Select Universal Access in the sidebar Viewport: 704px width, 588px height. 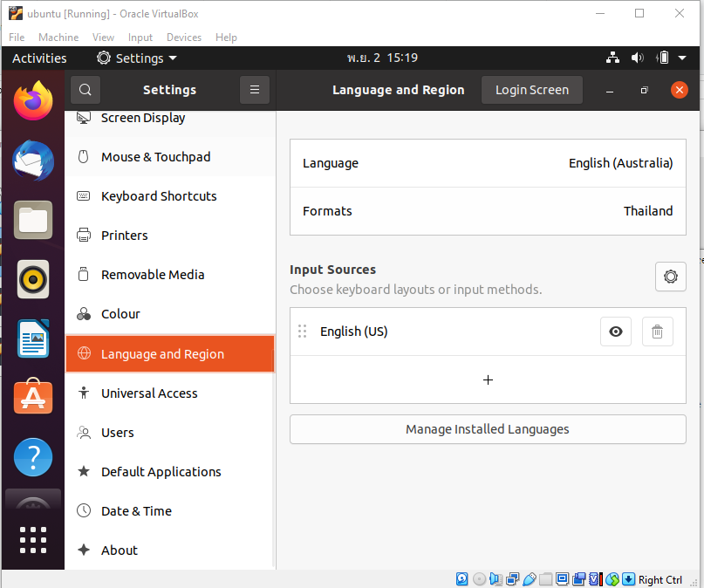tap(149, 393)
